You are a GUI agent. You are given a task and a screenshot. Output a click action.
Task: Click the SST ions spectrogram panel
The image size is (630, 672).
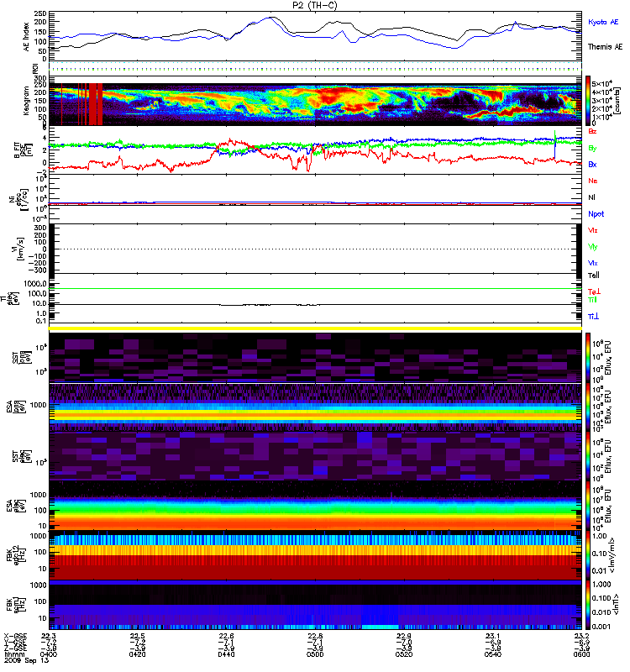click(315, 358)
